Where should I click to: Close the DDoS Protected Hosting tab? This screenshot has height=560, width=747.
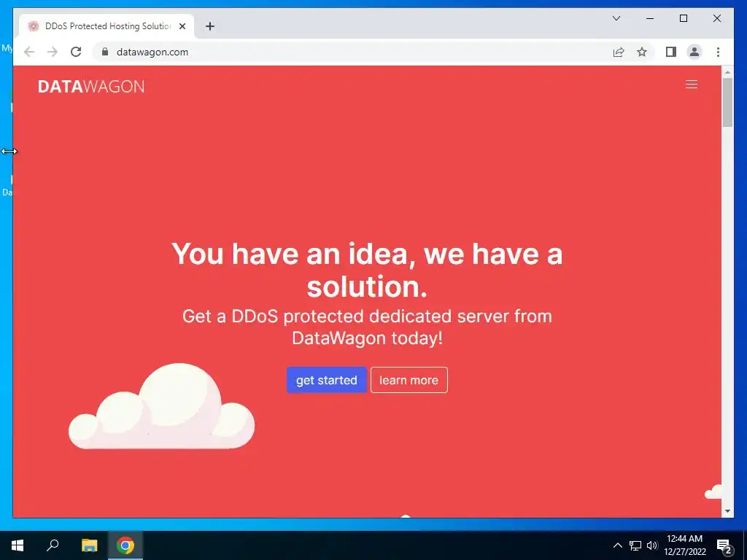click(x=182, y=26)
